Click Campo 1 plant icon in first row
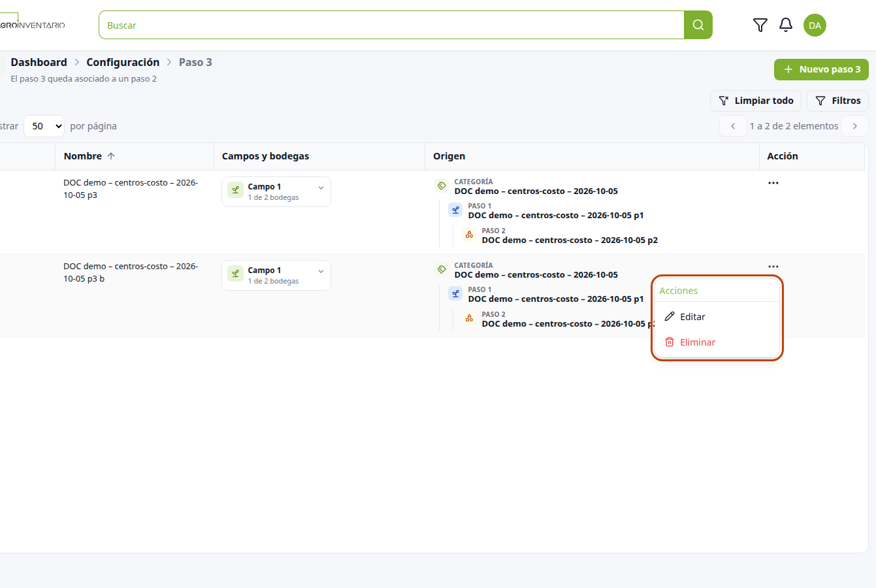 point(235,190)
